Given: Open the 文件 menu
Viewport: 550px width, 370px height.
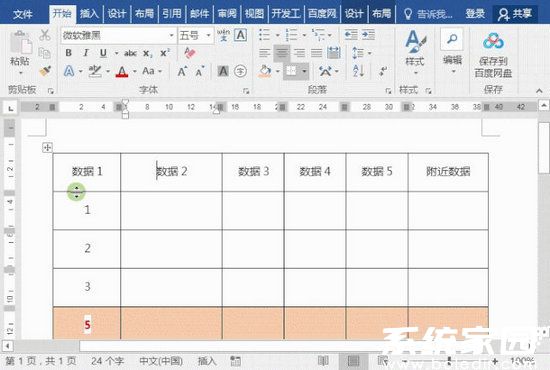Looking at the screenshot, I should tap(23, 14).
